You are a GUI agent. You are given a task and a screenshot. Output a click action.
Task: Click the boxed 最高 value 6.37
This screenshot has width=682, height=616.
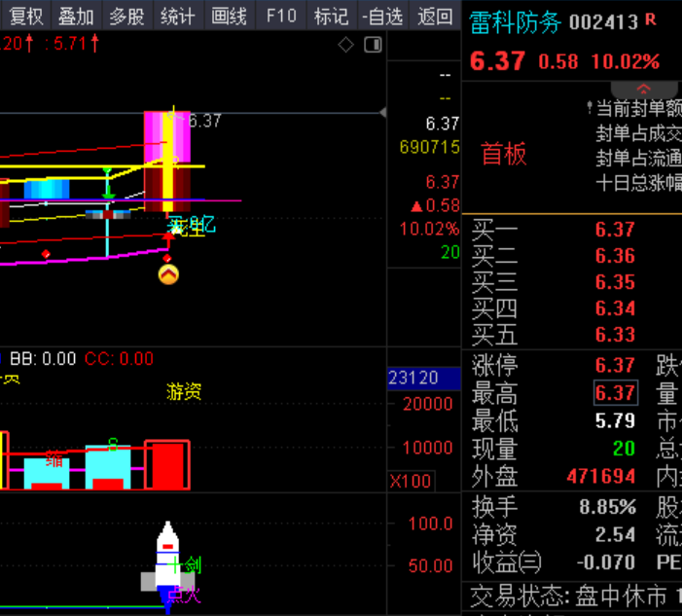point(616,392)
